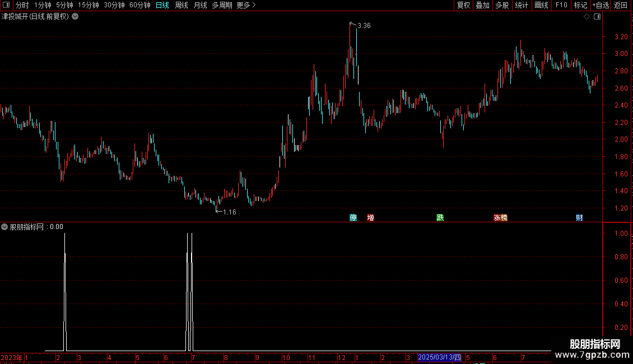Expand the 更多 periods menu
The image size is (633, 364).
(246, 5)
